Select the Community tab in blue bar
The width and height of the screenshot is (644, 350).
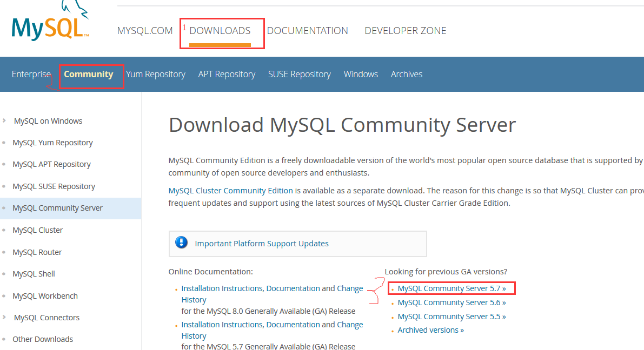(89, 74)
